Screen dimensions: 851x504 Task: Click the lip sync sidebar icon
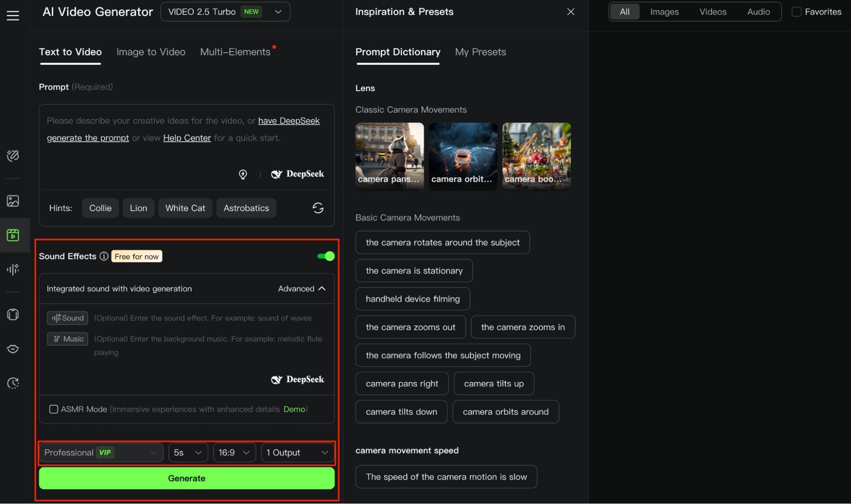pyautogui.click(x=13, y=349)
